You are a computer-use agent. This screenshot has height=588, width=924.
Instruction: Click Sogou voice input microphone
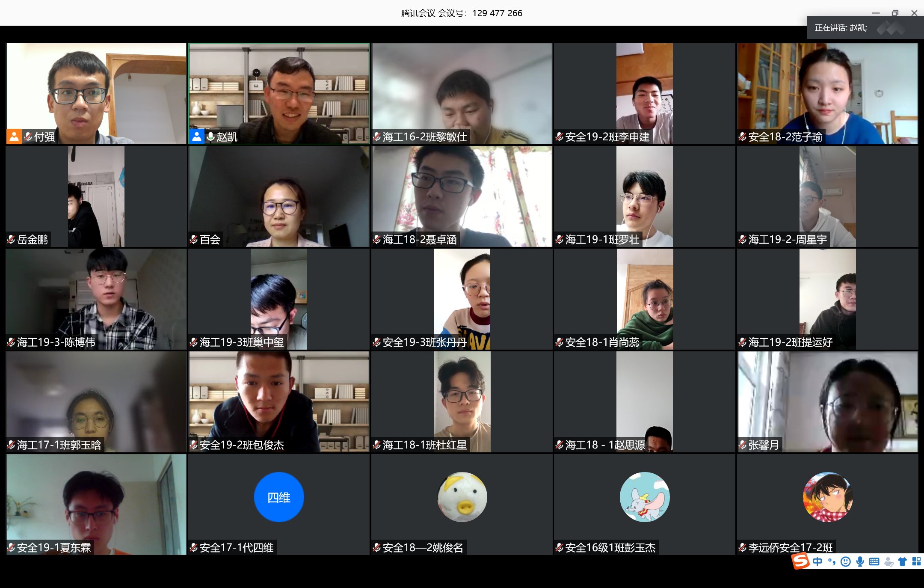coord(860,561)
